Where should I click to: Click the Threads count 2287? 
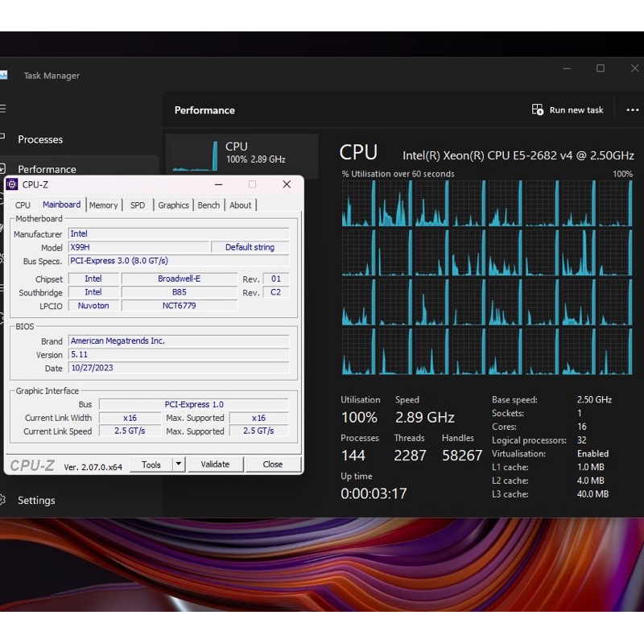point(410,455)
